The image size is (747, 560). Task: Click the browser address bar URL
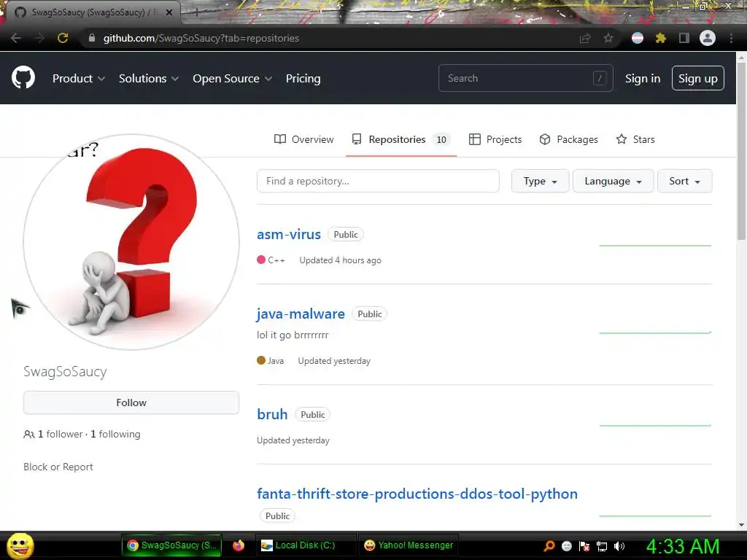[201, 38]
